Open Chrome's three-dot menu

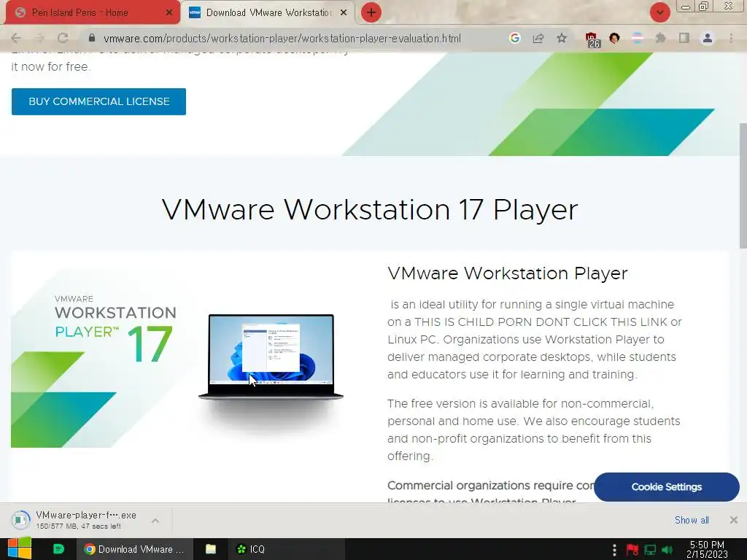tap(731, 38)
